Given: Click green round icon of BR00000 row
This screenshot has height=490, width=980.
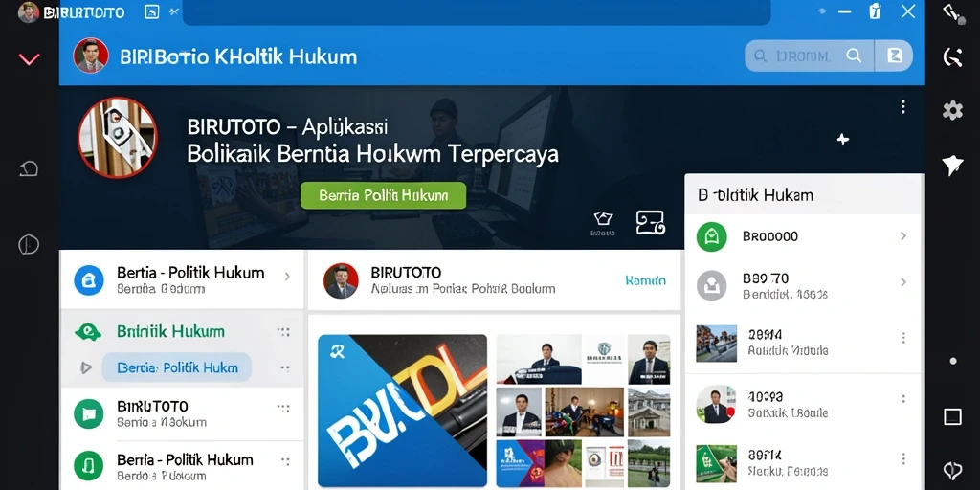Looking at the screenshot, I should tap(711, 237).
